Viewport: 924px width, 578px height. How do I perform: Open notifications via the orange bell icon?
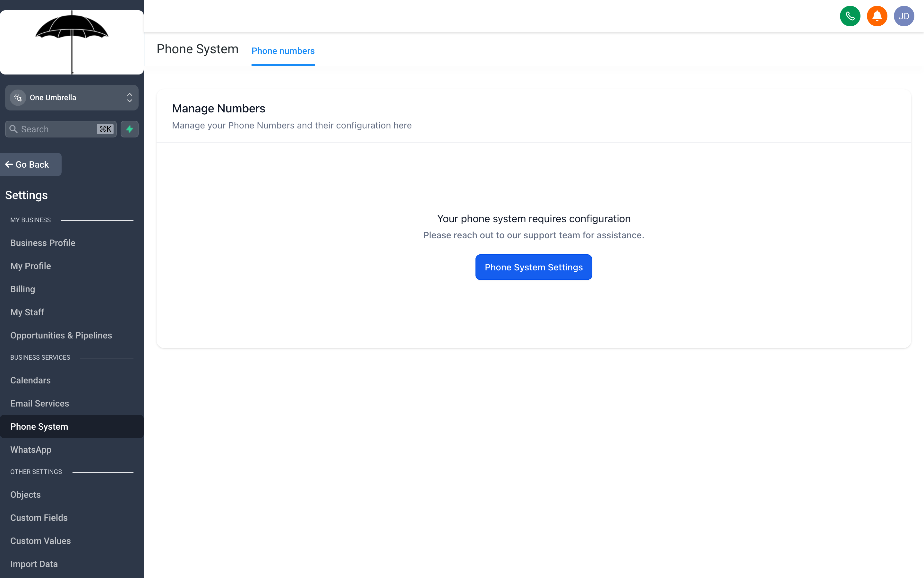(x=877, y=16)
